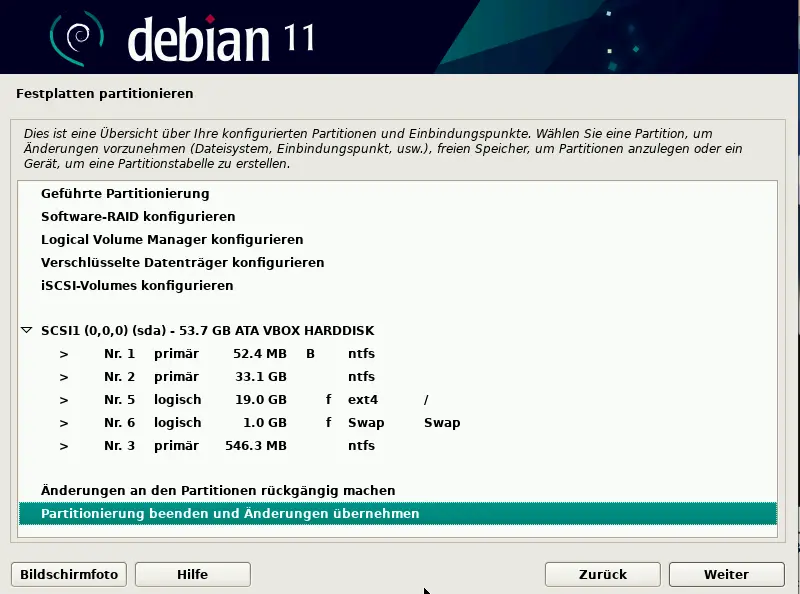Click the Swap filesystem type of Nr. 6
Viewport: 800px width, 594px height.
[x=366, y=423]
